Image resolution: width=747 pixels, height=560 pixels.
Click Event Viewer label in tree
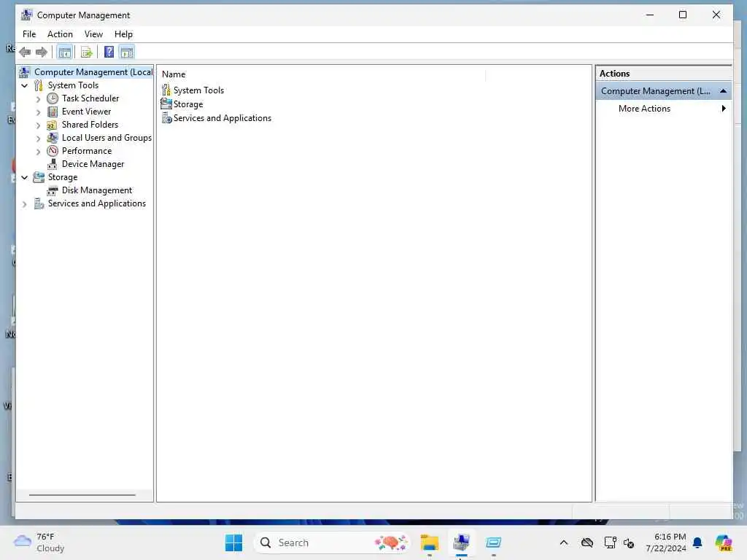[86, 112]
